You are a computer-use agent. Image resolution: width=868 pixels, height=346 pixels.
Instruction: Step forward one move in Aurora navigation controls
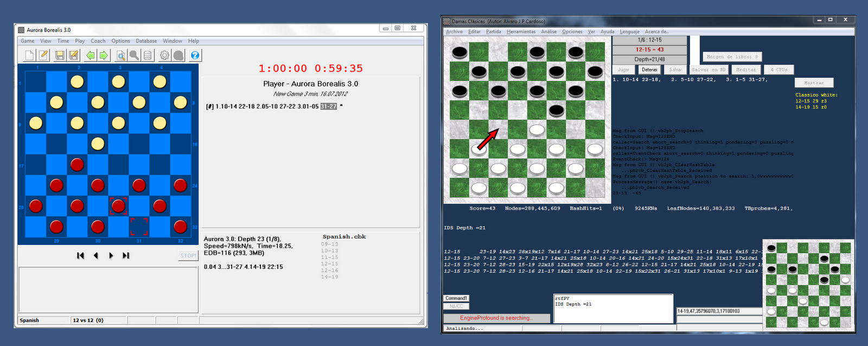tap(111, 255)
